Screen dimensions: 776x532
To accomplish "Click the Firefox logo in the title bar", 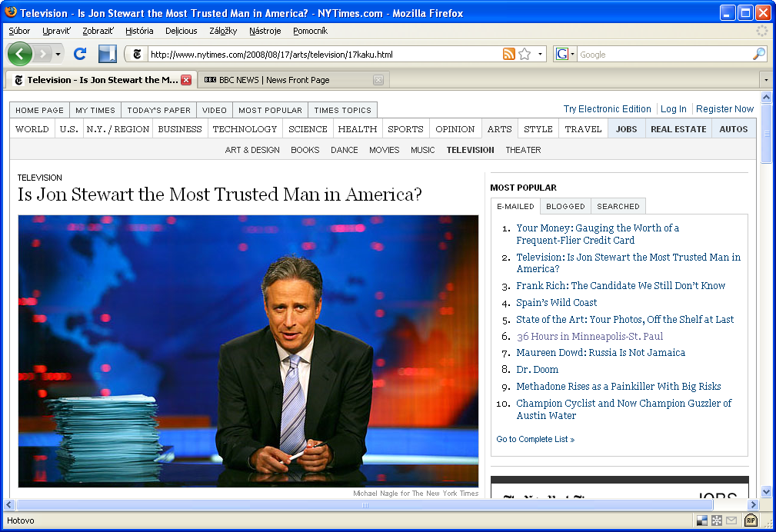I will coord(11,12).
